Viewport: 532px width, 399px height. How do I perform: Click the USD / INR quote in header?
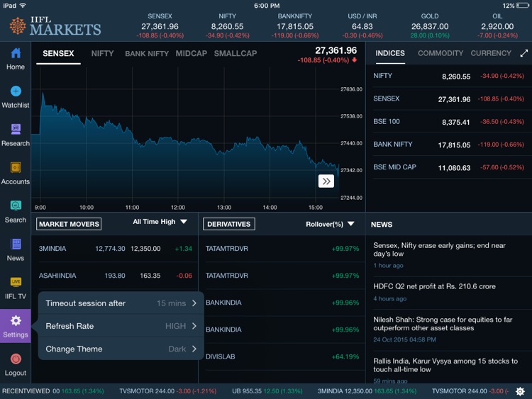362,26
